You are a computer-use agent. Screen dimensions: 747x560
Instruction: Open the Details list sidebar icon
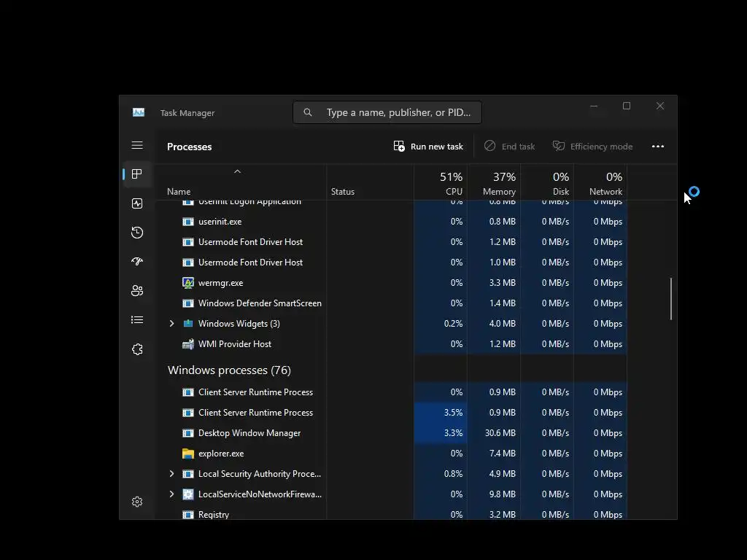coord(137,320)
